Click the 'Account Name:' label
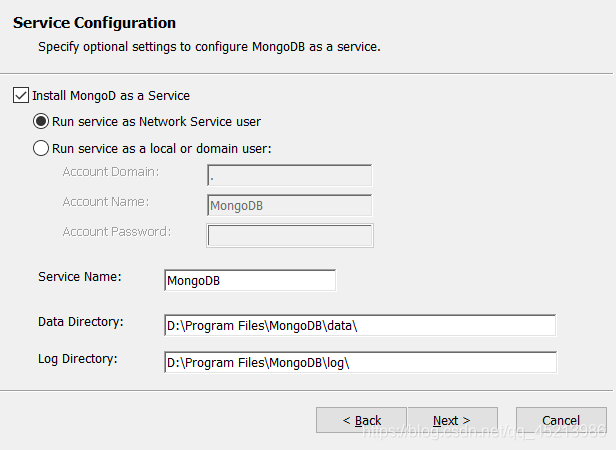This screenshot has width=616, height=450. [x=106, y=202]
